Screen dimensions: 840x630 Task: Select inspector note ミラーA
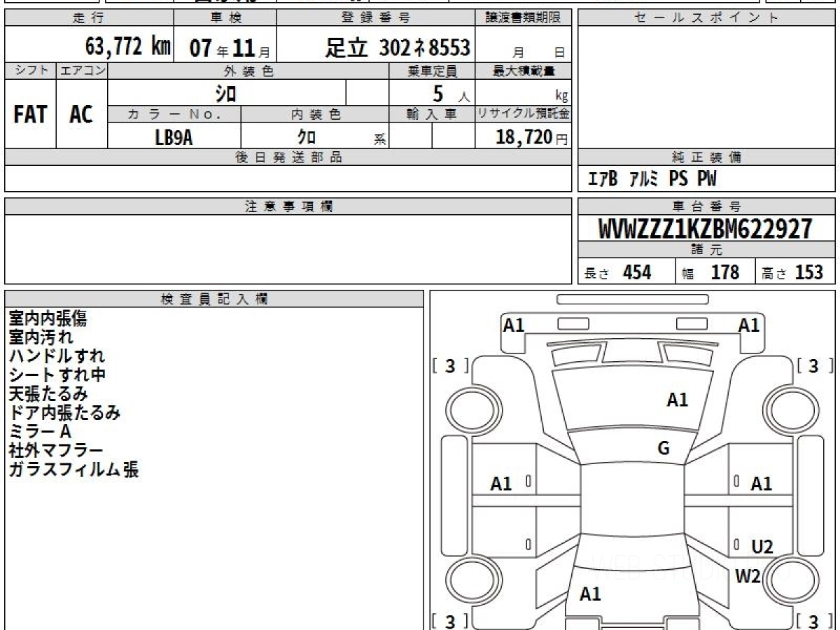tap(40, 432)
